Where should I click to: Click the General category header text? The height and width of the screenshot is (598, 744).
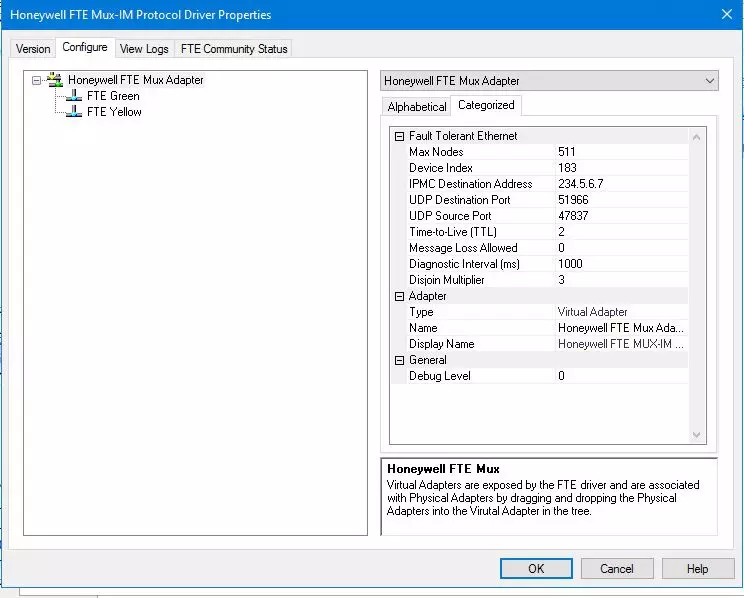(427, 360)
